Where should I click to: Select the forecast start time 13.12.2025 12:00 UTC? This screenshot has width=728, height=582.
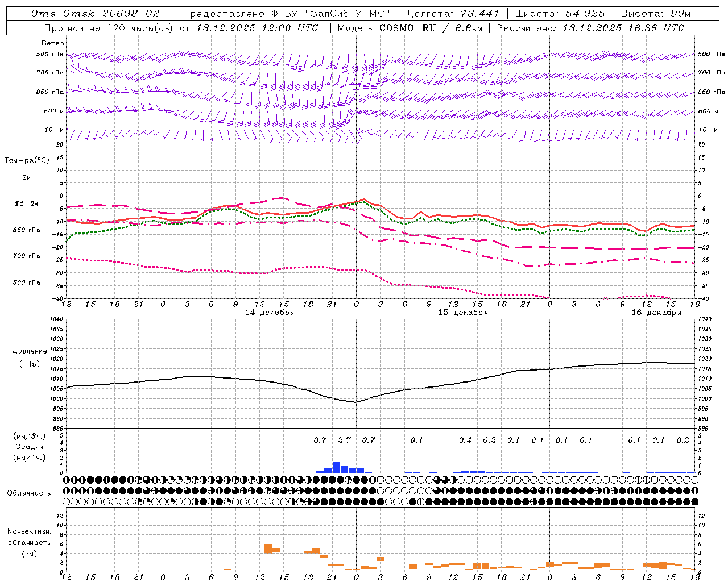(257, 28)
